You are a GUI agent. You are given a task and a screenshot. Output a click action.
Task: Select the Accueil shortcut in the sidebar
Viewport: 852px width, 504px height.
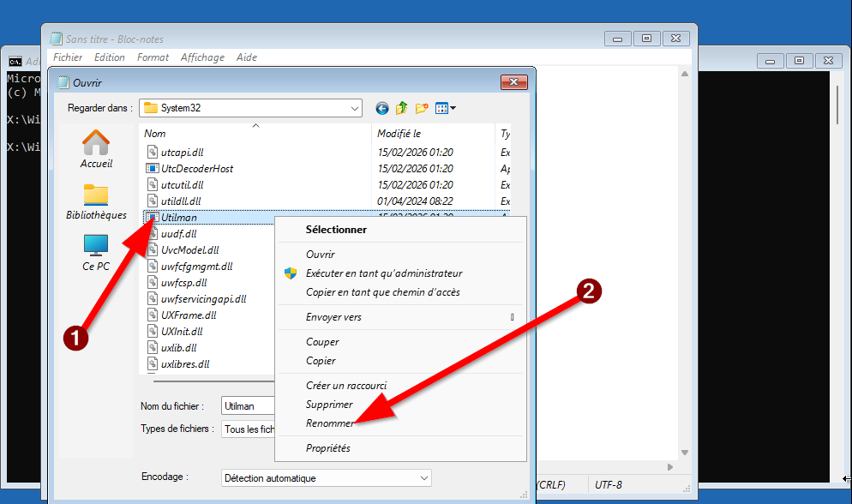(96, 148)
